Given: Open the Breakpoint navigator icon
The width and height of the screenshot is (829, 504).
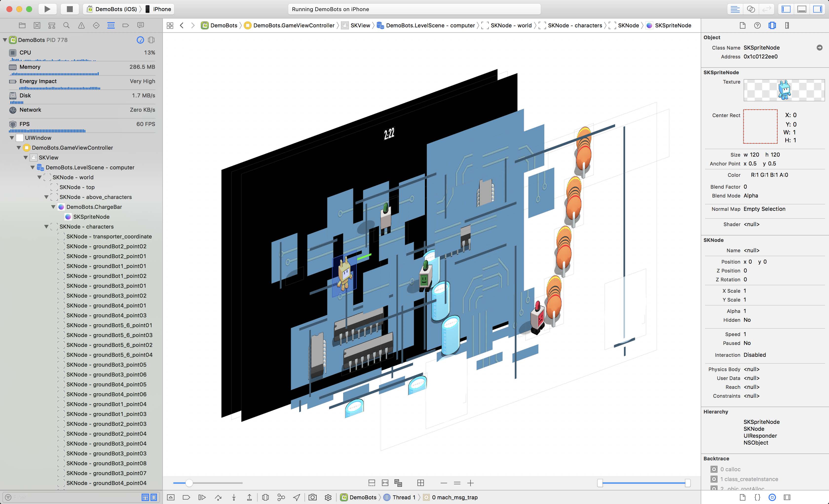Looking at the screenshot, I should point(126,25).
